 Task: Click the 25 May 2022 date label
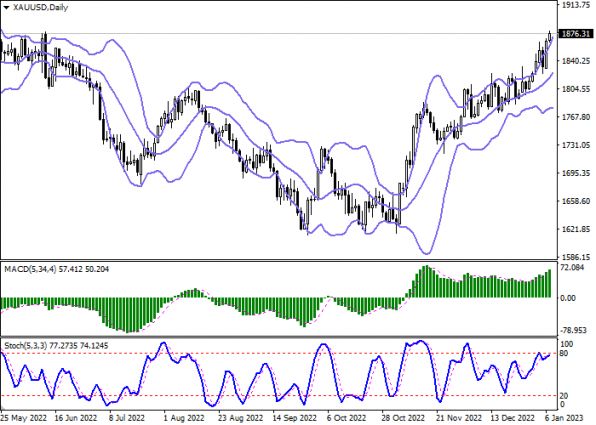[24, 418]
